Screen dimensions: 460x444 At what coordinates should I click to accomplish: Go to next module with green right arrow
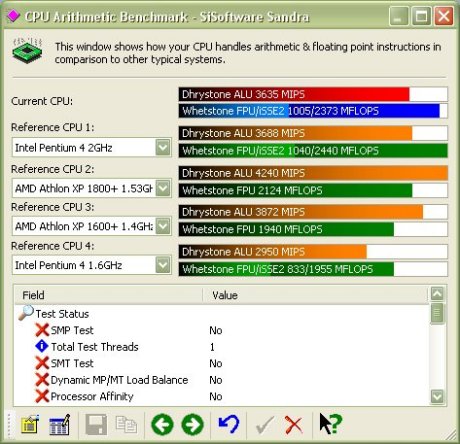[x=192, y=425]
